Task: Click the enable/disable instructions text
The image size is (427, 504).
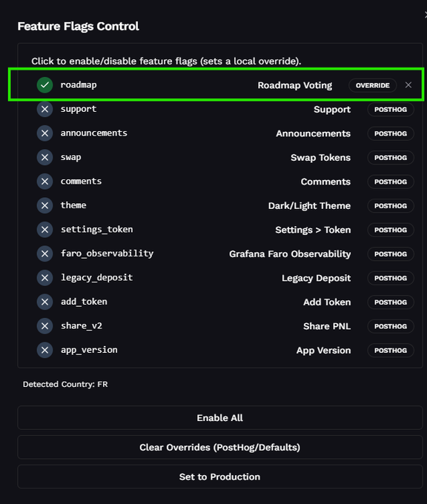Action: pyautogui.click(x=166, y=62)
